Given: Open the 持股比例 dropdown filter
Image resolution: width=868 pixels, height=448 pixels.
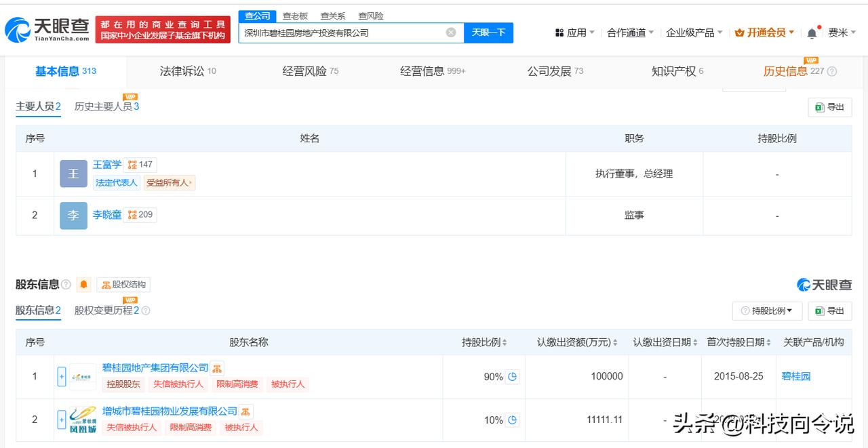Looking at the screenshot, I should [768, 310].
